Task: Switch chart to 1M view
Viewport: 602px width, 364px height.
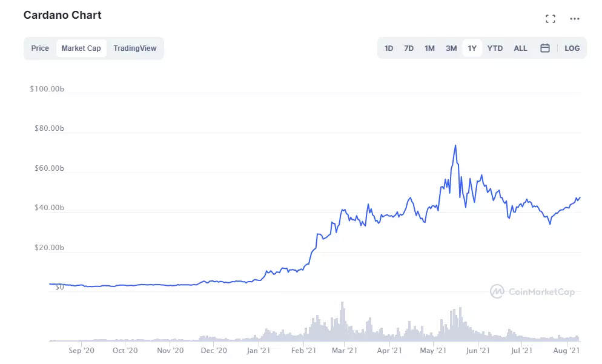Action: 429,48
